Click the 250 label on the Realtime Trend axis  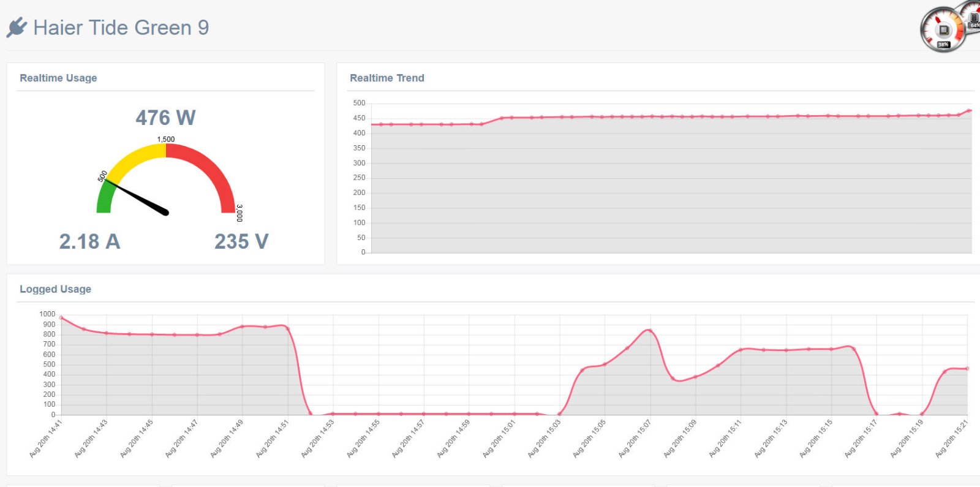click(x=359, y=178)
